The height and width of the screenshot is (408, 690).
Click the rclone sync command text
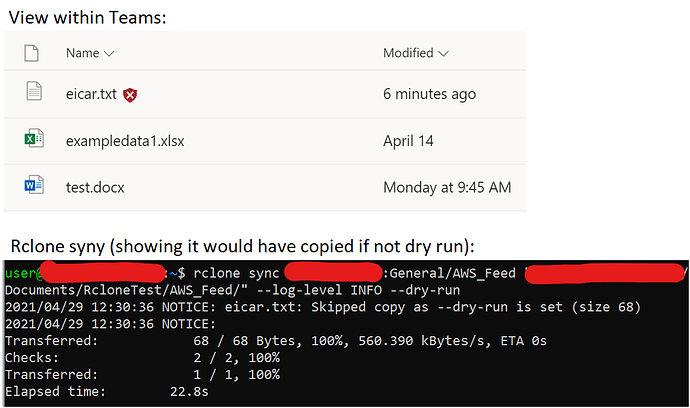[x=236, y=273]
